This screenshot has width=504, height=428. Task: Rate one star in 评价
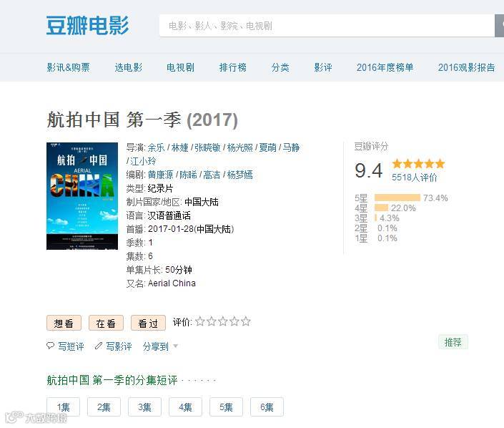coord(200,321)
